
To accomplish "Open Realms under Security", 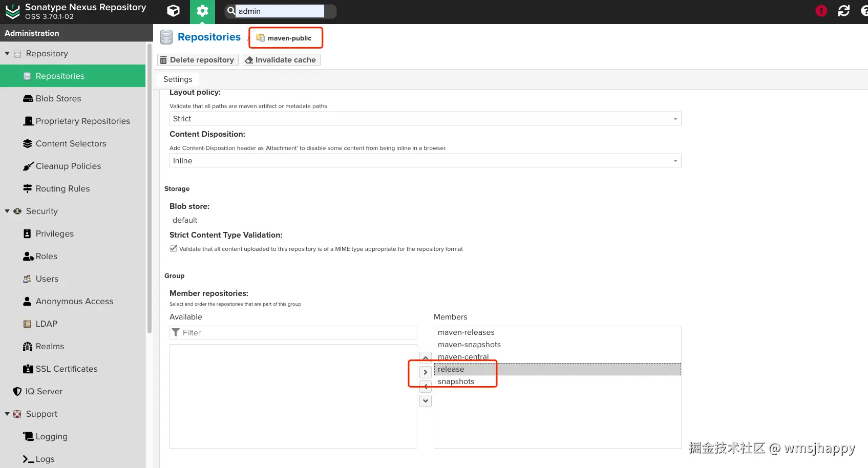I will (x=73, y=346).
